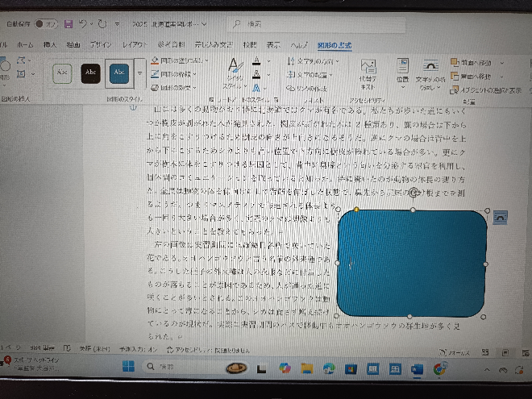Click オブジェクトの選択と表示 (Selection Pane)
This screenshot has width=532, height=399.
(x=486, y=90)
